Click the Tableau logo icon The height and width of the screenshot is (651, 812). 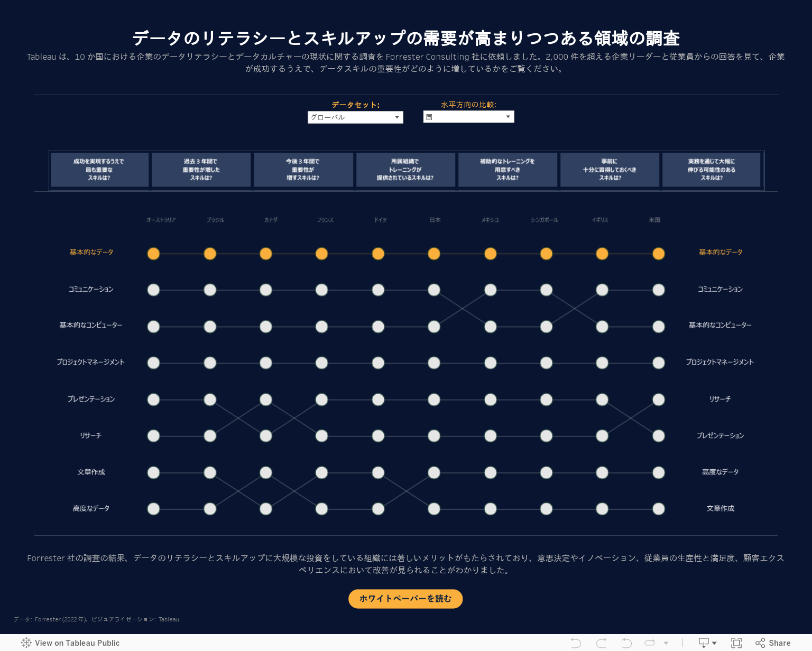click(26, 643)
